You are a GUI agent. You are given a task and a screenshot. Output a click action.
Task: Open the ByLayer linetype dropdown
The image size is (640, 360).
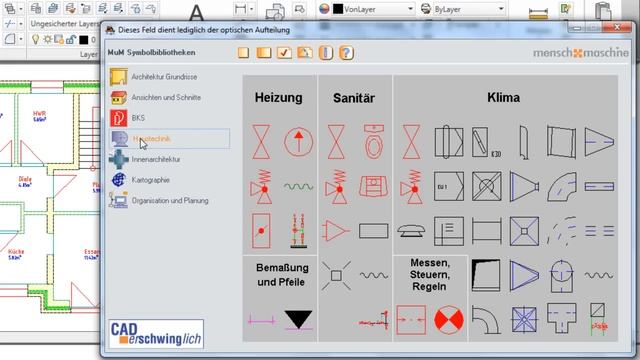click(x=501, y=9)
